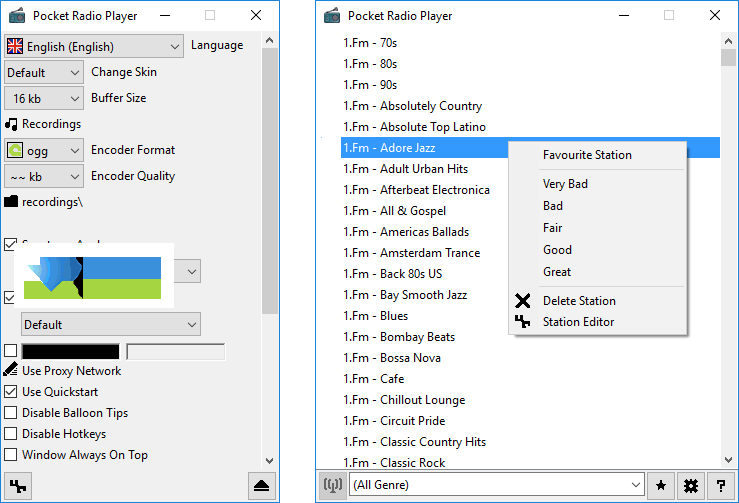Click scroll-up arrow in station list
The width and height of the screenshot is (739, 503).
click(728, 41)
